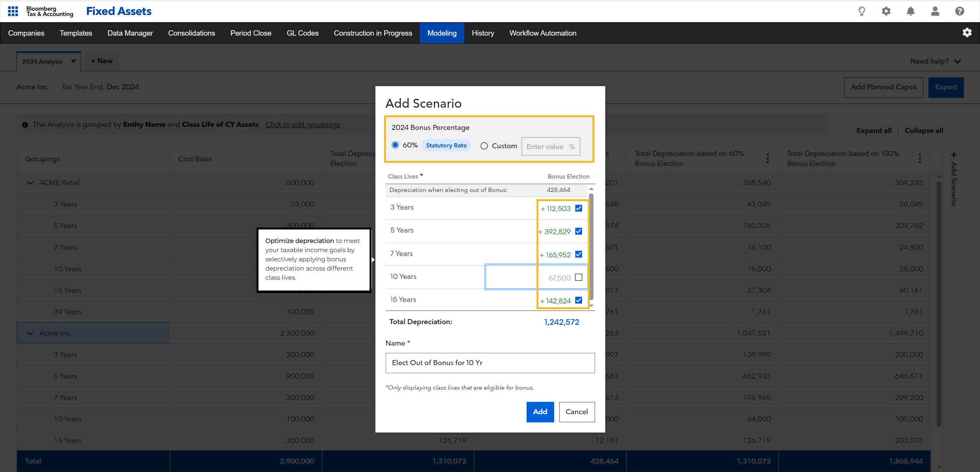This screenshot has height=472, width=980.
Task: Collapse the ACME Retail grouping
Action: (30, 182)
